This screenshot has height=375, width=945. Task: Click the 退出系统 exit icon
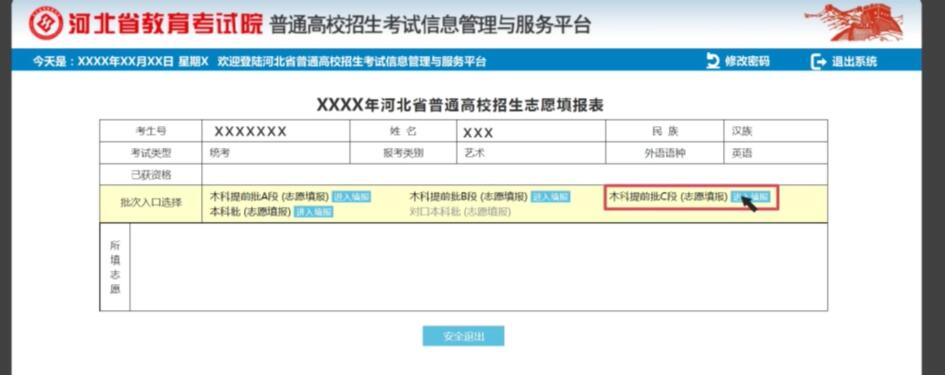[818, 61]
